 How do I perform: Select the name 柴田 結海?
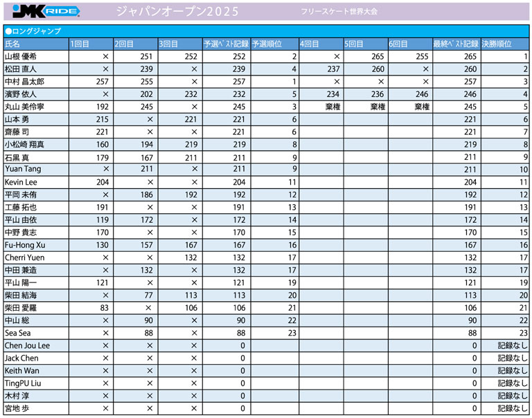click(20, 296)
